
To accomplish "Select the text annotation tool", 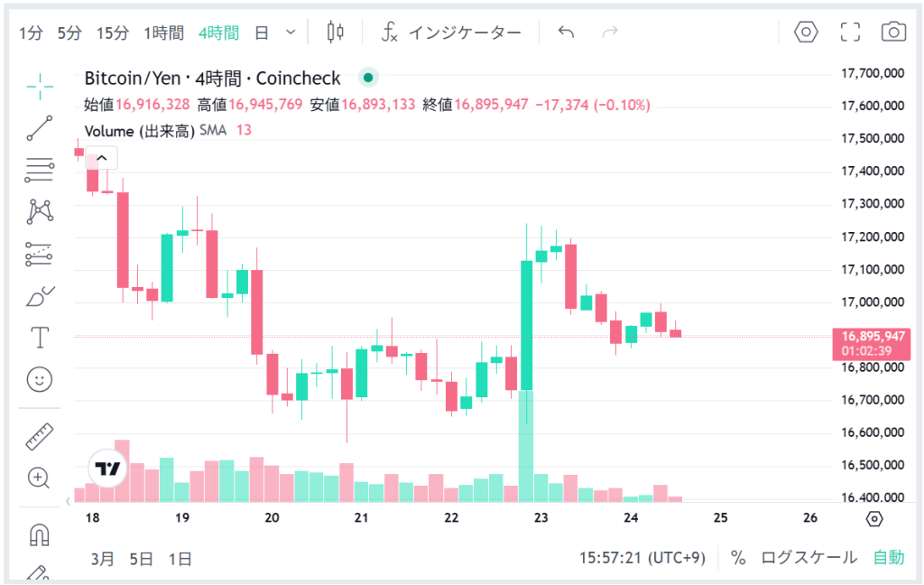I will coord(40,338).
